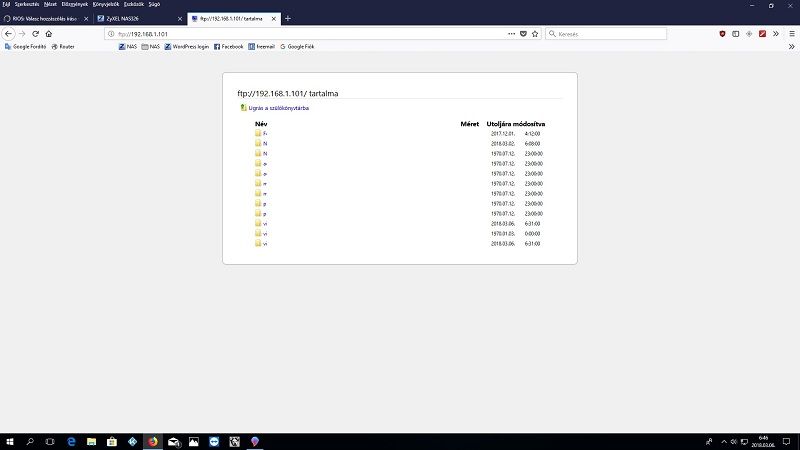The width and height of the screenshot is (800, 450).
Task: Show hidden system tray icons
Action: coord(723,442)
